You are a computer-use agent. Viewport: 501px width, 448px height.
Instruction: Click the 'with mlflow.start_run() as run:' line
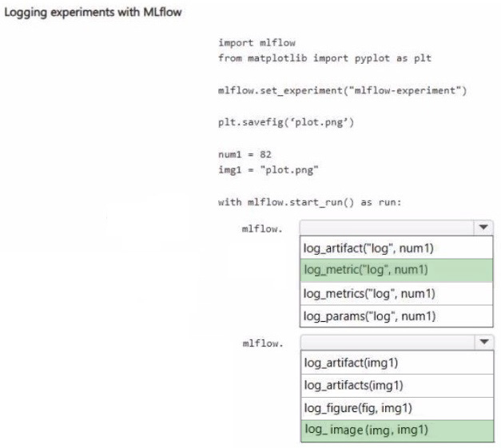coord(309,202)
